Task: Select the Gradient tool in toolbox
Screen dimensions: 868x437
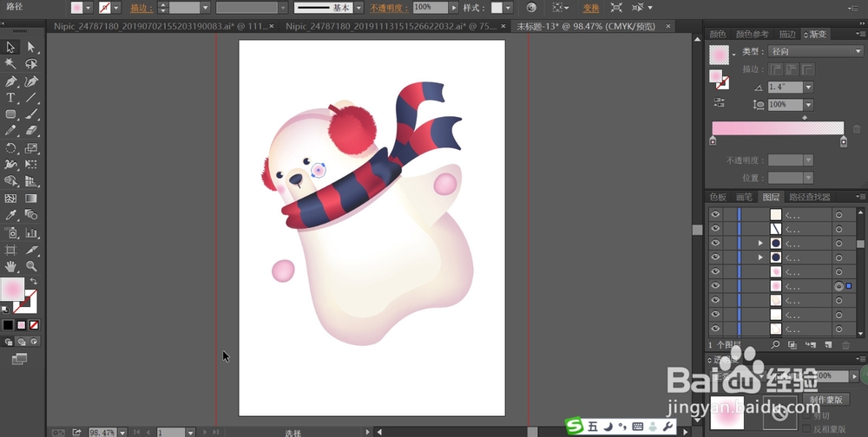Action: pyautogui.click(x=31, y=198)
